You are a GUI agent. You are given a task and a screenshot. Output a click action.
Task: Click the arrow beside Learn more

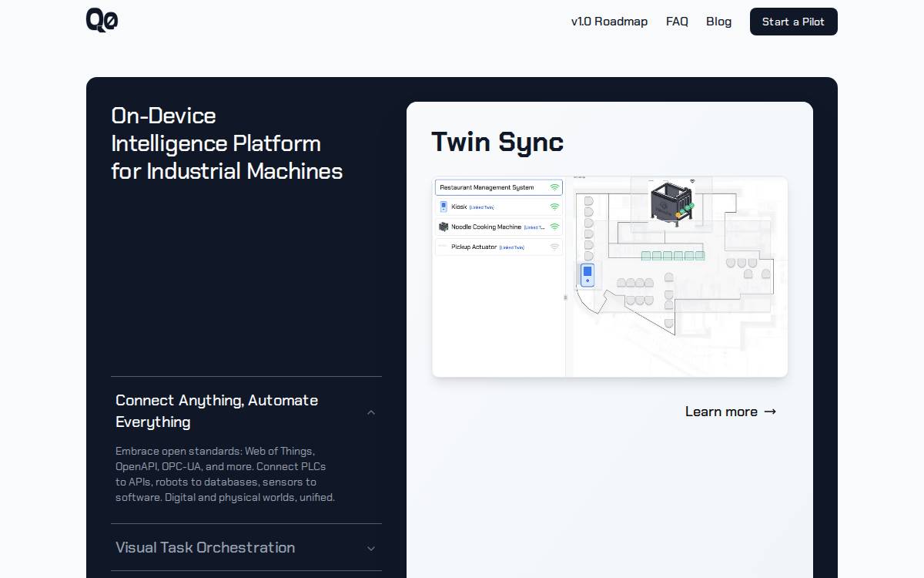pyautogui.click(x=770, y=412)
